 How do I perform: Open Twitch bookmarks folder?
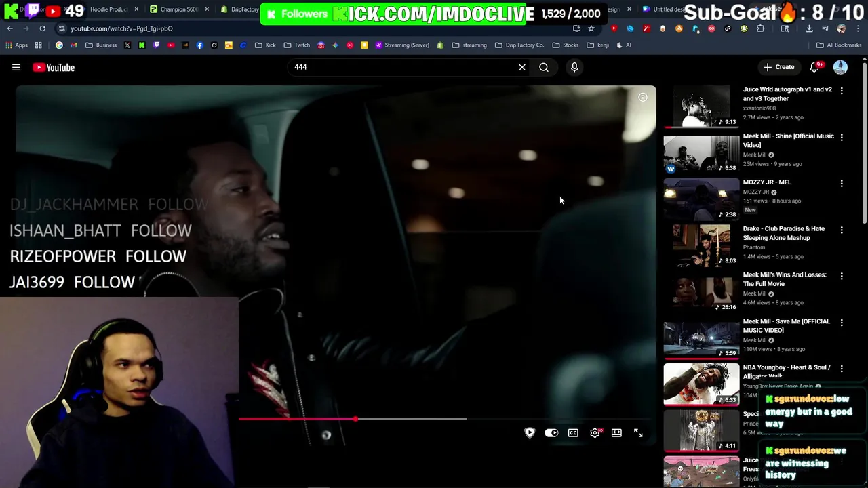(297, 45)
